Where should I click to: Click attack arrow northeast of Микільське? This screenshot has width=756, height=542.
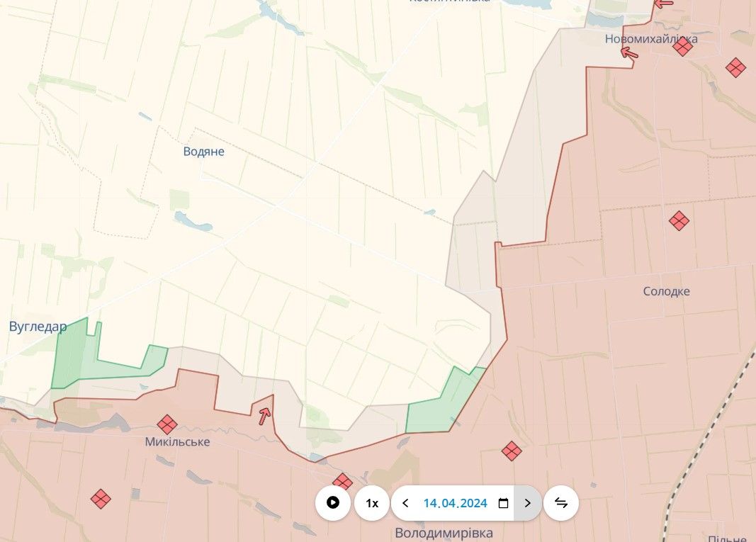264,415
